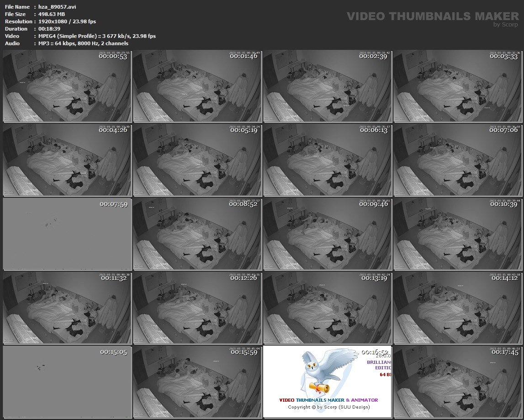524x420 pixels.
Task: Select the thumbnail stamped 00:12:26
Action: pyautogui.click(x=197, y=308)
